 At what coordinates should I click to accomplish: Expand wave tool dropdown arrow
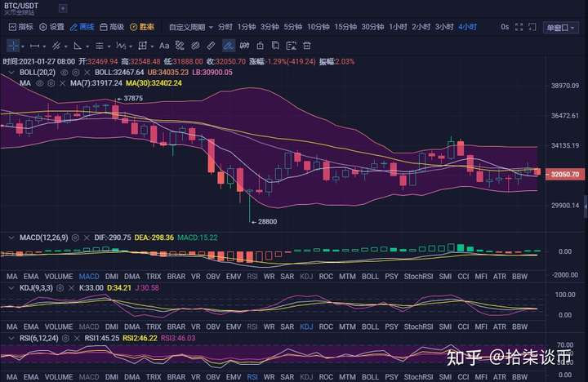tap(131, 47)
